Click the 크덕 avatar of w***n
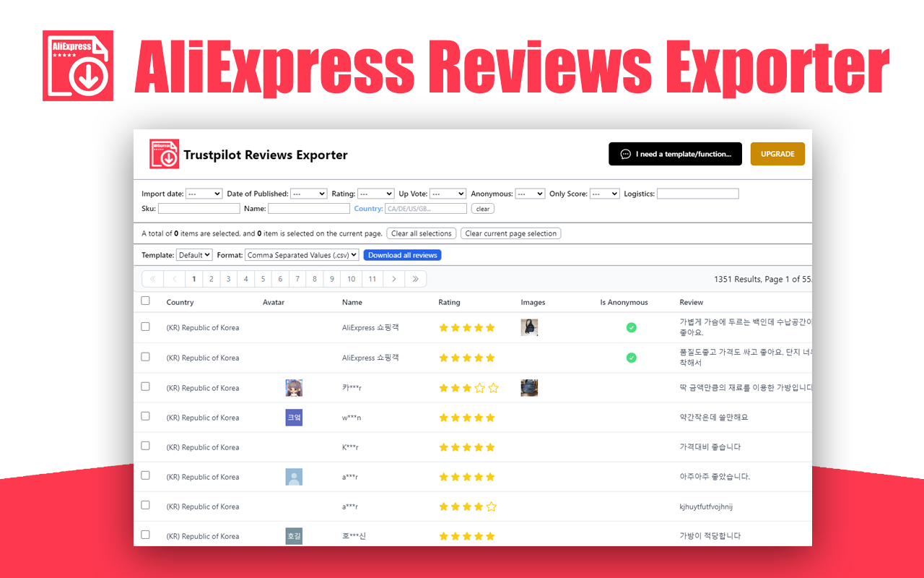This screenshot has width=924, height=578. click(x=294, y=418)
